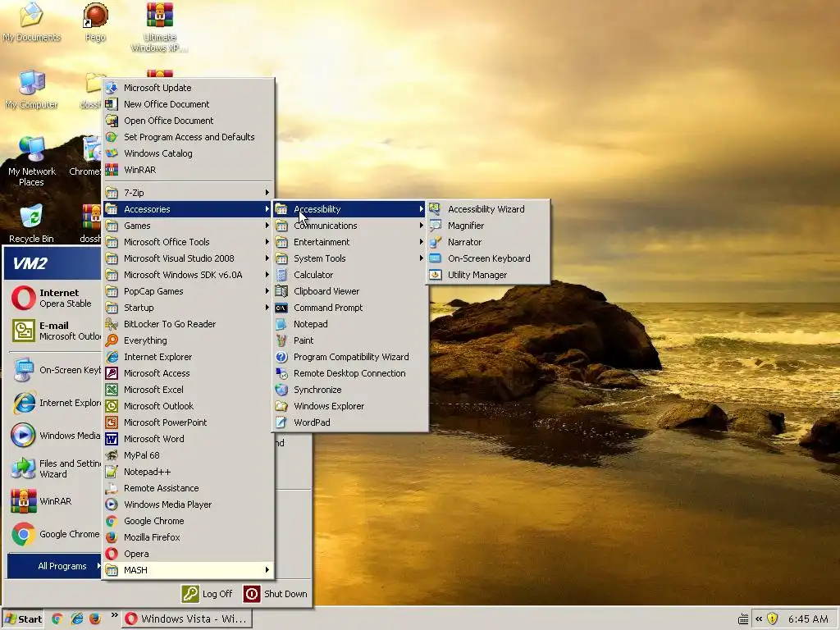Click the Windows Explorer icon in Accessories
The image size is (840, 630).
(281, 406)
